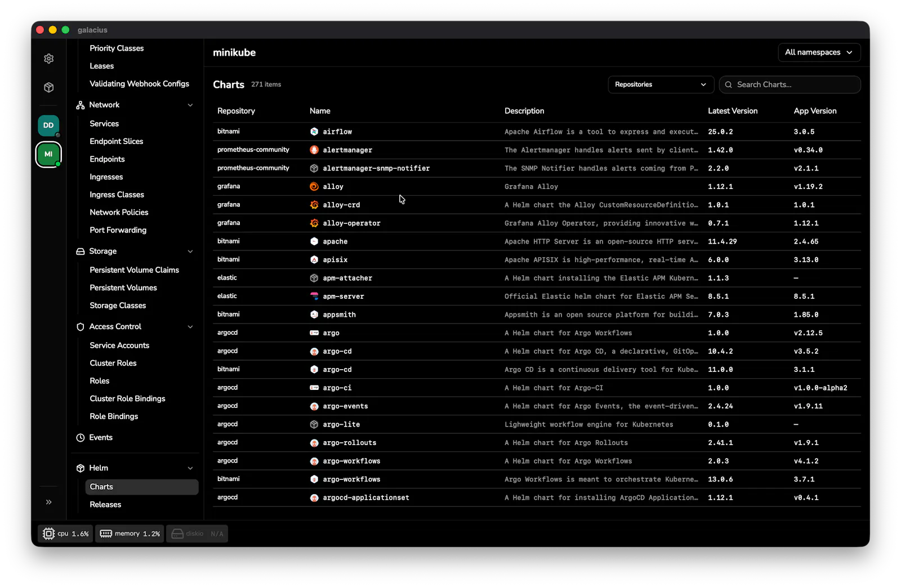Screen dimensions: 901x588
Task: Select the alloy-operator chart row
Action: click(x=537, y=223)
